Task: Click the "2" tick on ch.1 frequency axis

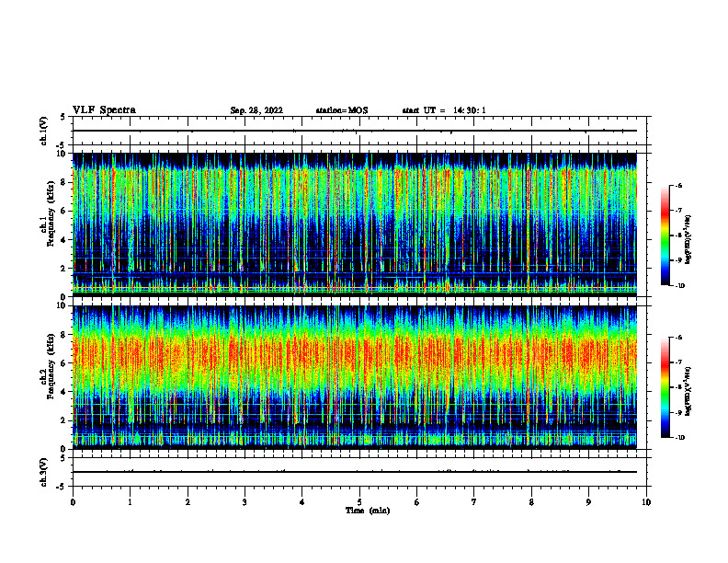Action: (x=64, y=269)
